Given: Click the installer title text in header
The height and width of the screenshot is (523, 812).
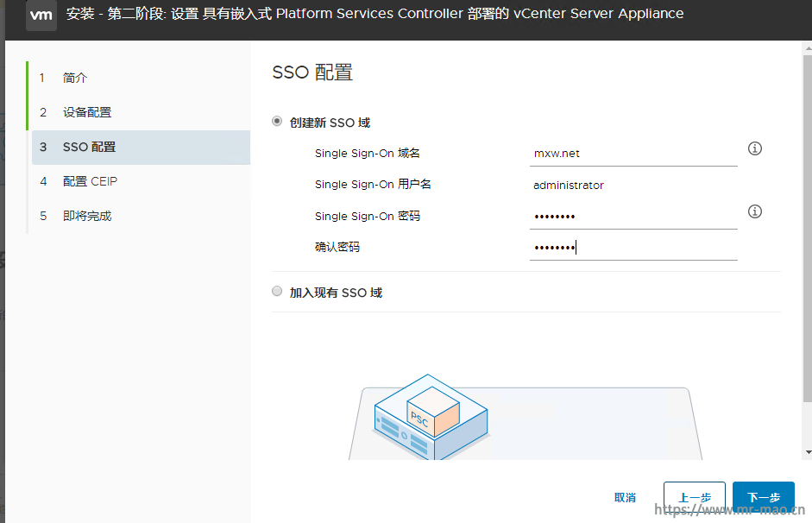Looking at the screenshot, I should click(x=375, y=14).
